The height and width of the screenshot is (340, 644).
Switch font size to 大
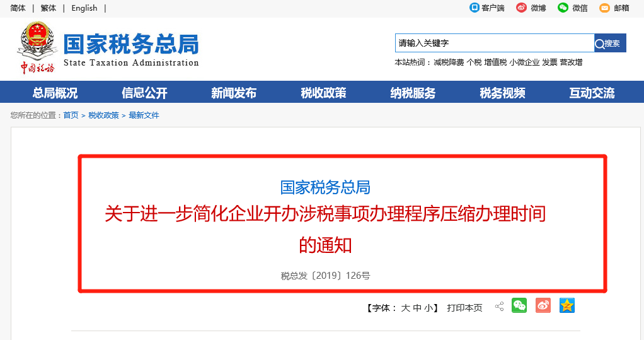tap(406, 308)
